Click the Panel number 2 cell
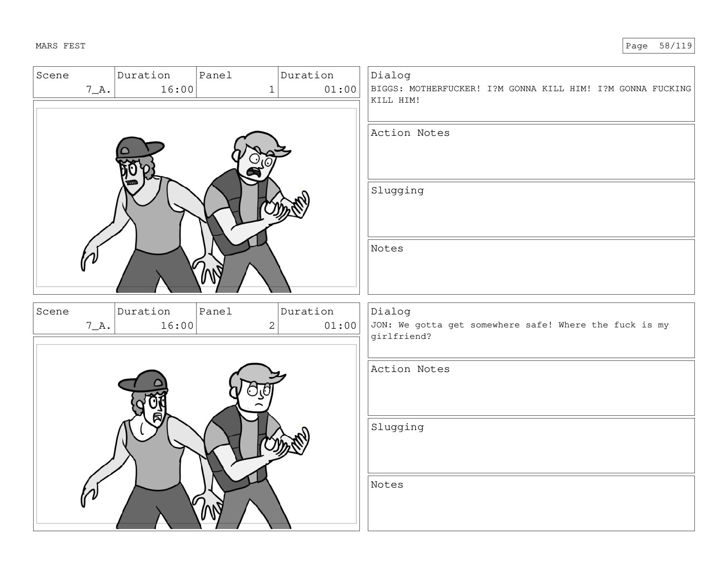728x564 pixels. click(237, 319)
